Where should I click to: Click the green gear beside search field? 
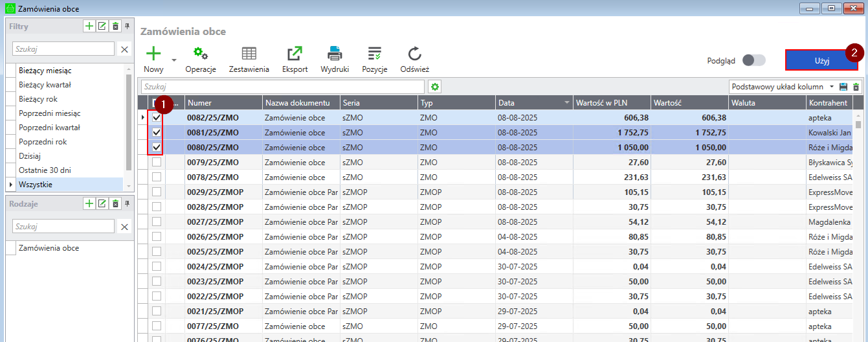coord(434,87)
